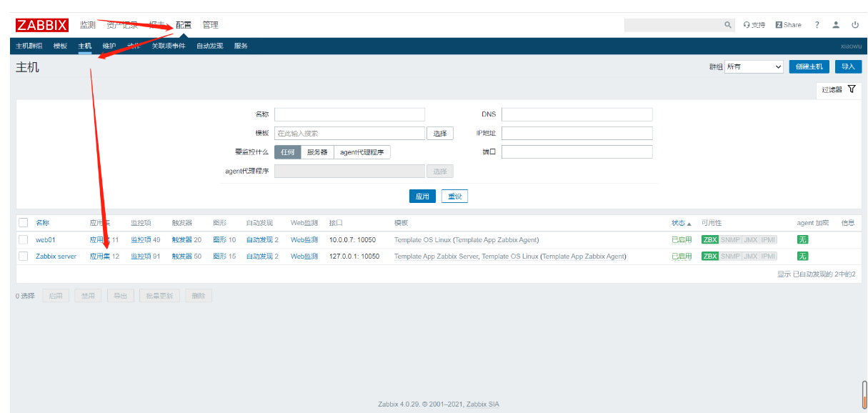The image size is (868, 413).
Task: Click the IPMI badge in Zabbix server row
Action: click(x=768, y=256)
